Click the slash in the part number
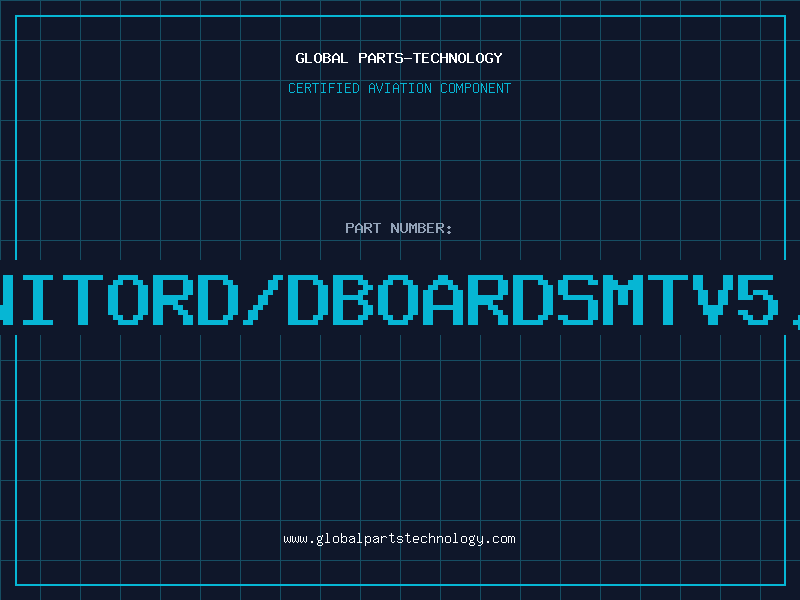800x600 pixels. (262, 299)
